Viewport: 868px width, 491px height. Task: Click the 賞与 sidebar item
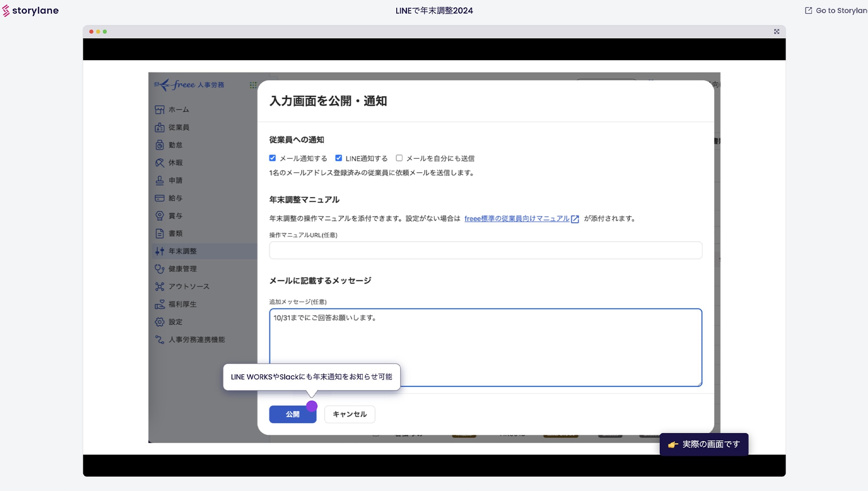coord(174,216)
